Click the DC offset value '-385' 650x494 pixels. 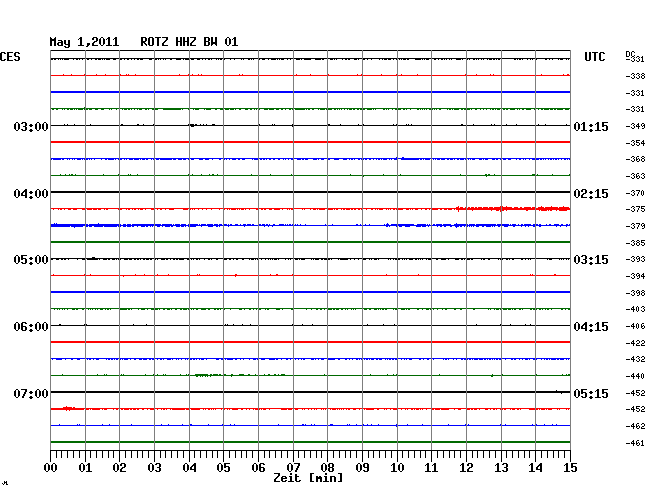[x=635, y=243]
